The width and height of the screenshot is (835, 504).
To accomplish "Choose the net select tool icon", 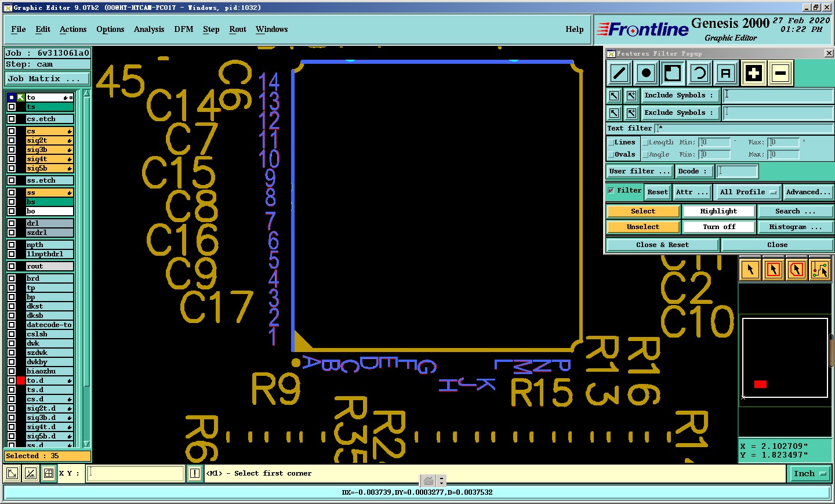I will coord(820,270).
